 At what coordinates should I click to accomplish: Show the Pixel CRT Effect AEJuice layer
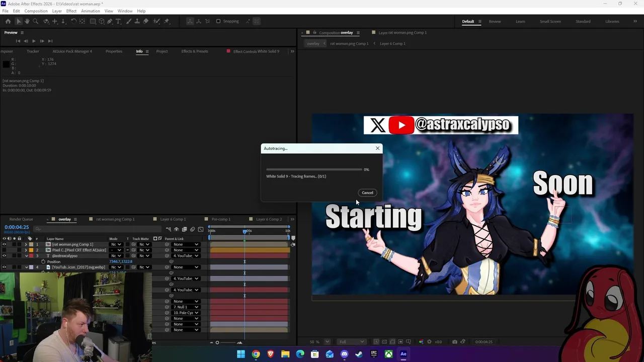tap(4, 250)
